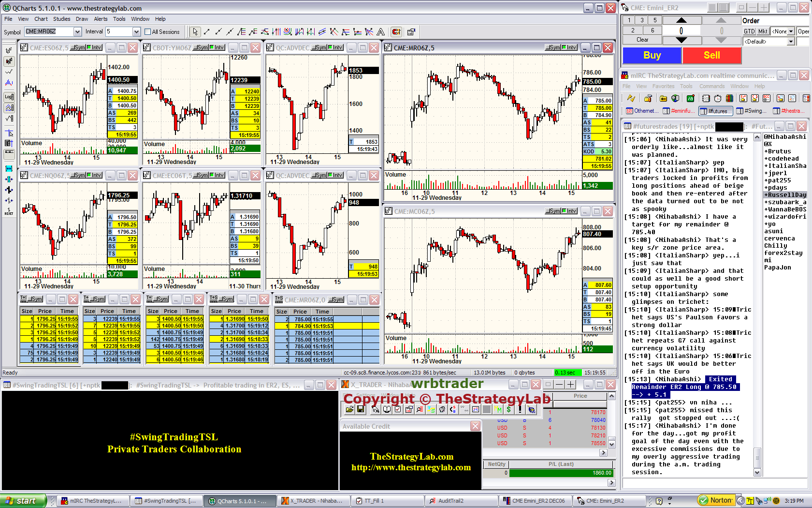Click the text annotation 'A' drawing tool

tap(381, 32)
